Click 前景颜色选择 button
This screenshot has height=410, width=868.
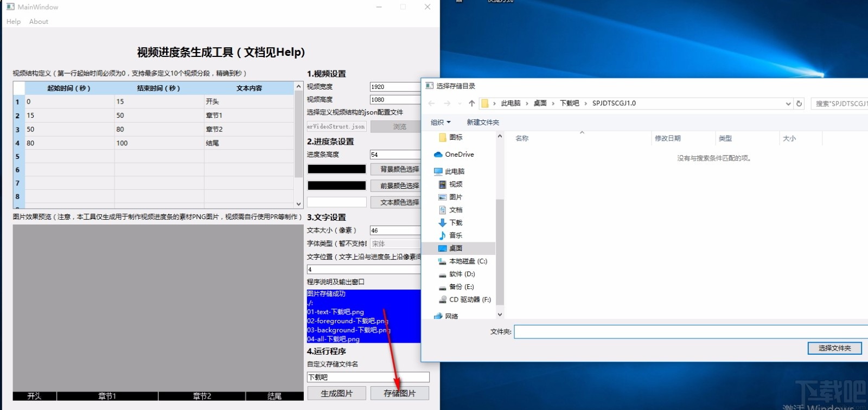click(396, 185)
